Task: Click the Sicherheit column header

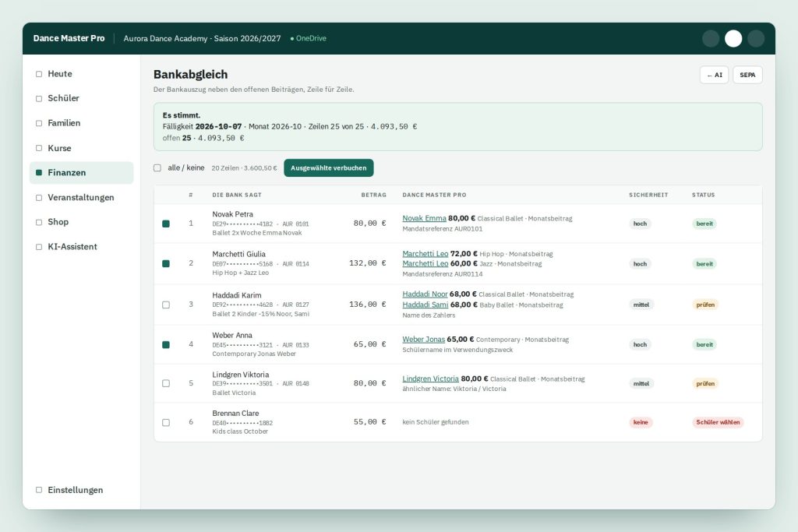Action: coord(648,195)
